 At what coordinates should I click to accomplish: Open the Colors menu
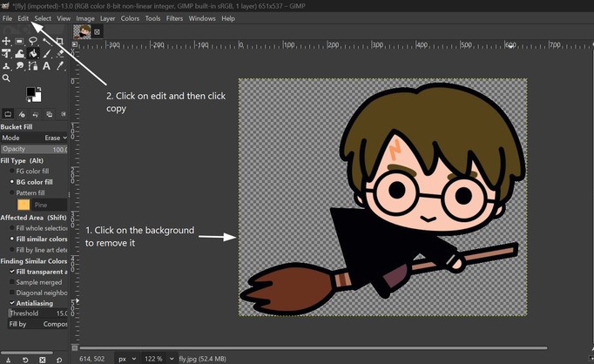click(130, 18)
